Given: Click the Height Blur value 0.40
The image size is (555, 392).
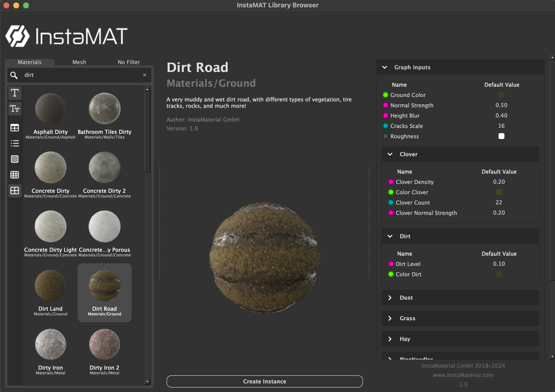Looking at the screenshot, I should pos(501,115).
